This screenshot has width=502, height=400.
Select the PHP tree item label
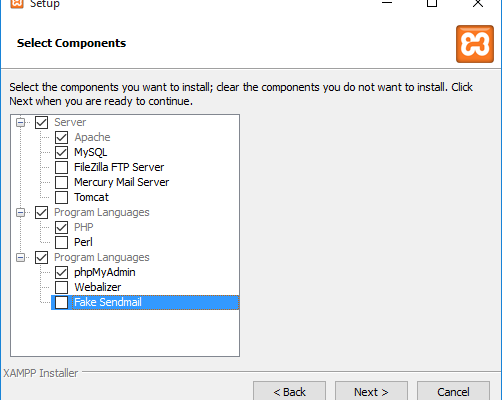click(x=84, y=227)
